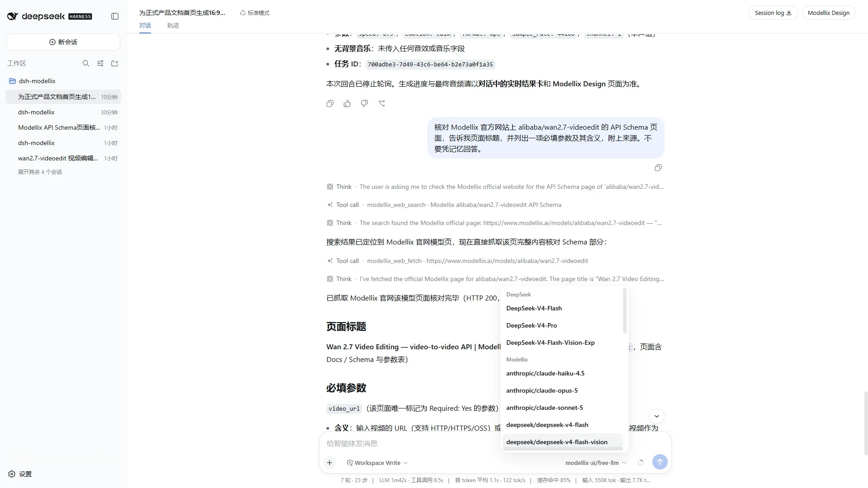Open conversation wan2.7-videoedit 视频编辑
868x488 pixels.
[x=63, y=158]
